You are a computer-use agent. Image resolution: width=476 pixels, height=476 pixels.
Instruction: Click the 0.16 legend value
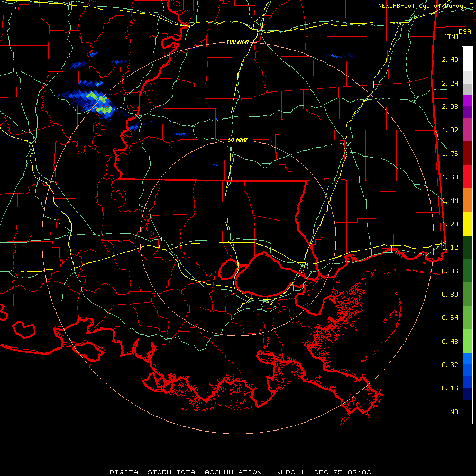click(x=450, y=388)
